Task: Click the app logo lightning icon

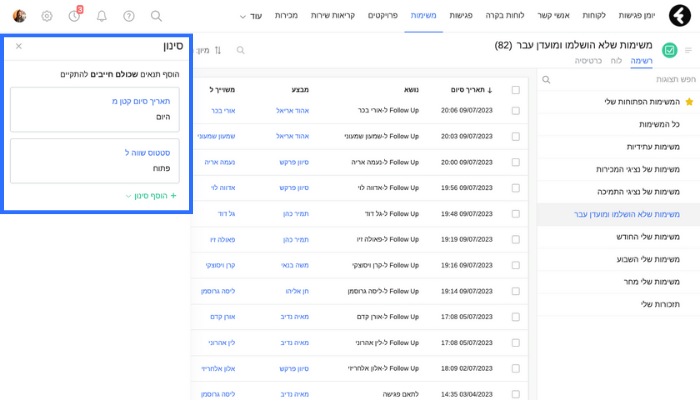Action: (679, 16)
